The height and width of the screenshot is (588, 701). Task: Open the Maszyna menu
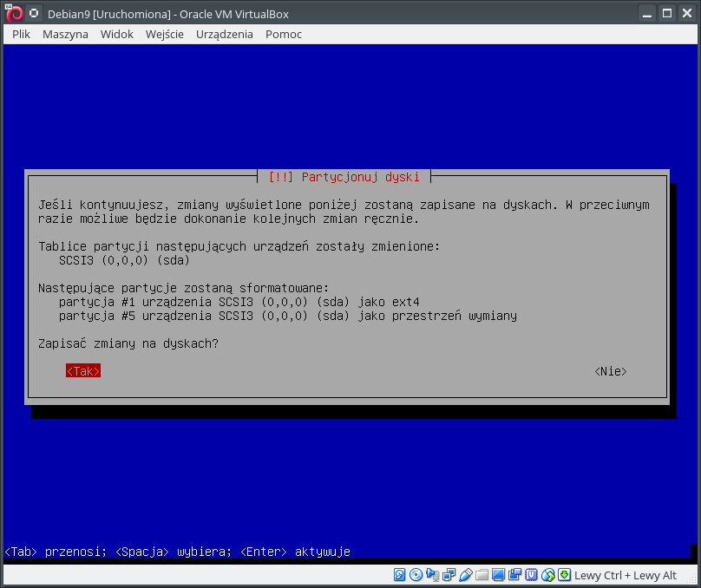point(65,34)
